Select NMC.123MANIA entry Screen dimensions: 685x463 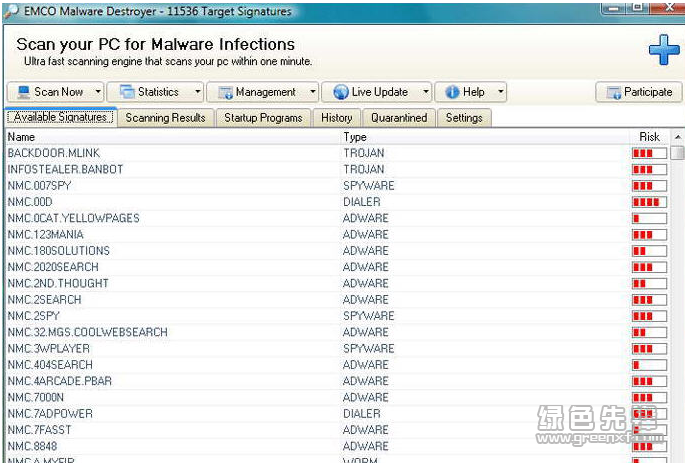pos(337,235)
